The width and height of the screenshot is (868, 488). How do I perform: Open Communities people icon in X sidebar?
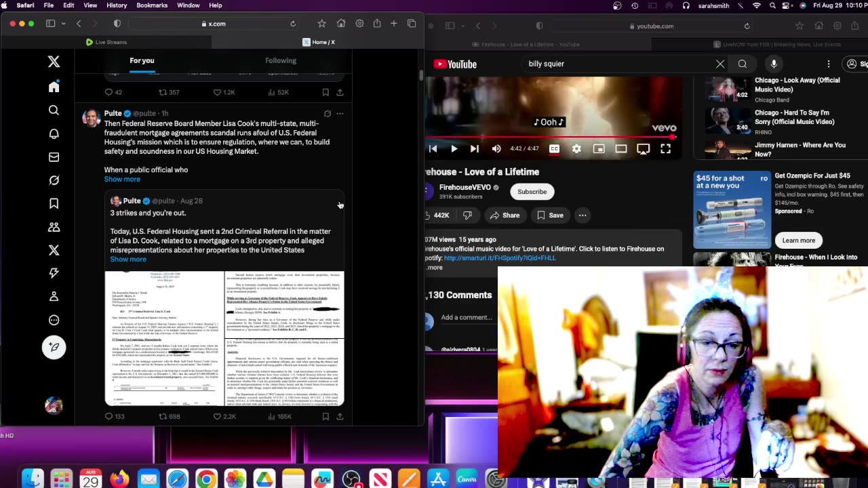click(x=54, y=227)
